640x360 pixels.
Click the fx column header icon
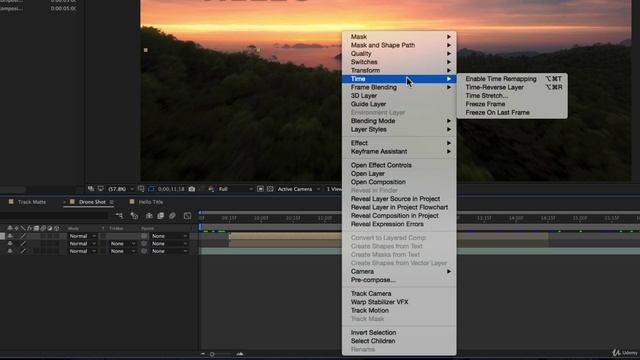point(29,228)
